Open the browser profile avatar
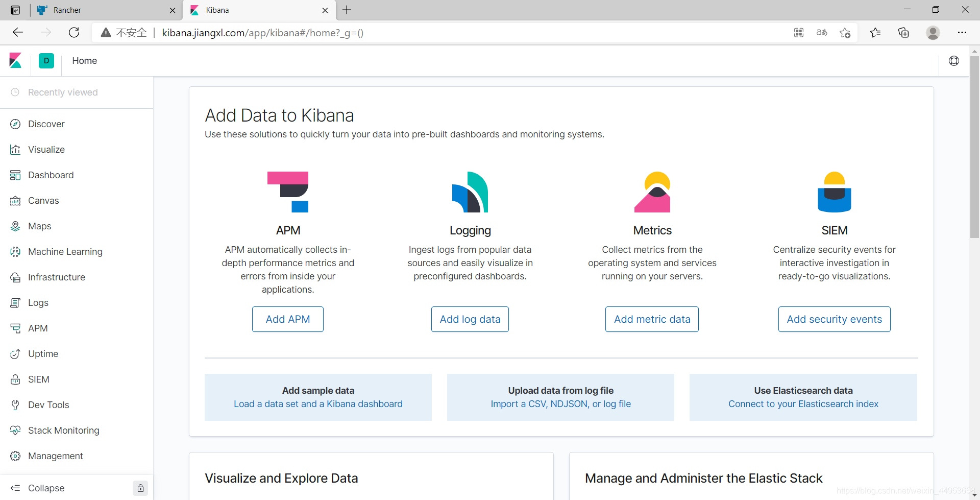This screenshot has width=980, height=500. tap(933, 33)
